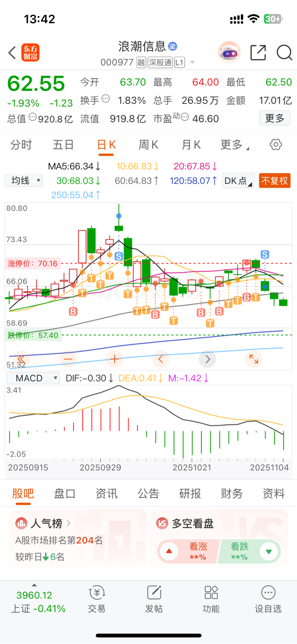Switch to the 五日 tab
This screenshot has width=297, height=644.
tap(63, 145)
